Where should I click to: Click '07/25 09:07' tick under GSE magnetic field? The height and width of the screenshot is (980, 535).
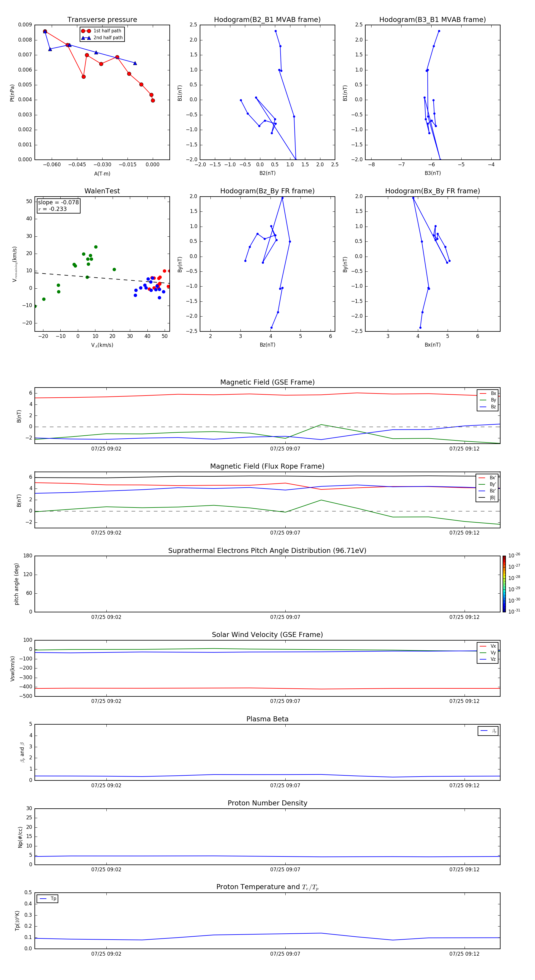pos(285,449)
